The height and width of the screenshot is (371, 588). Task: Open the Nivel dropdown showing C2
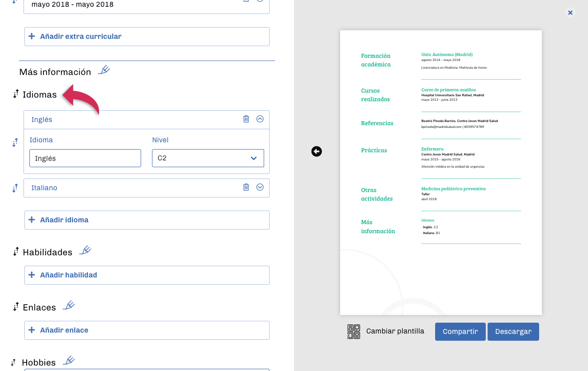tap(208, 158)
